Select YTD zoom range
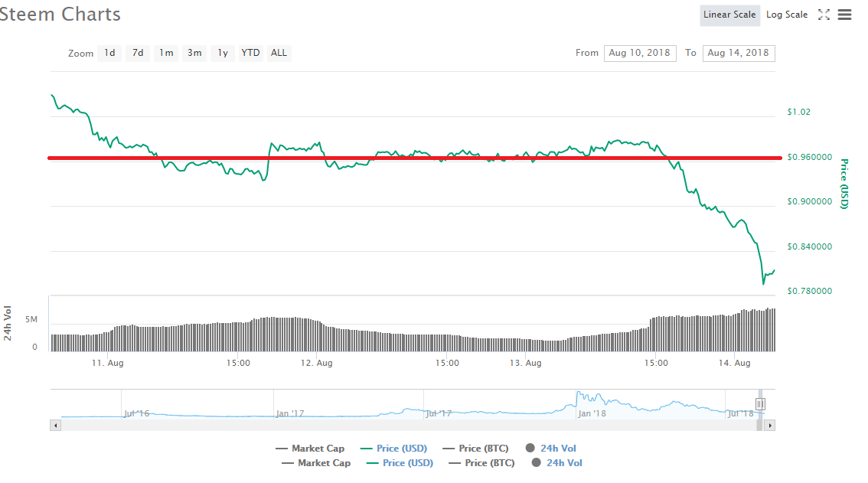This screenshot has height=483, width=868. [x=250, y=53]
